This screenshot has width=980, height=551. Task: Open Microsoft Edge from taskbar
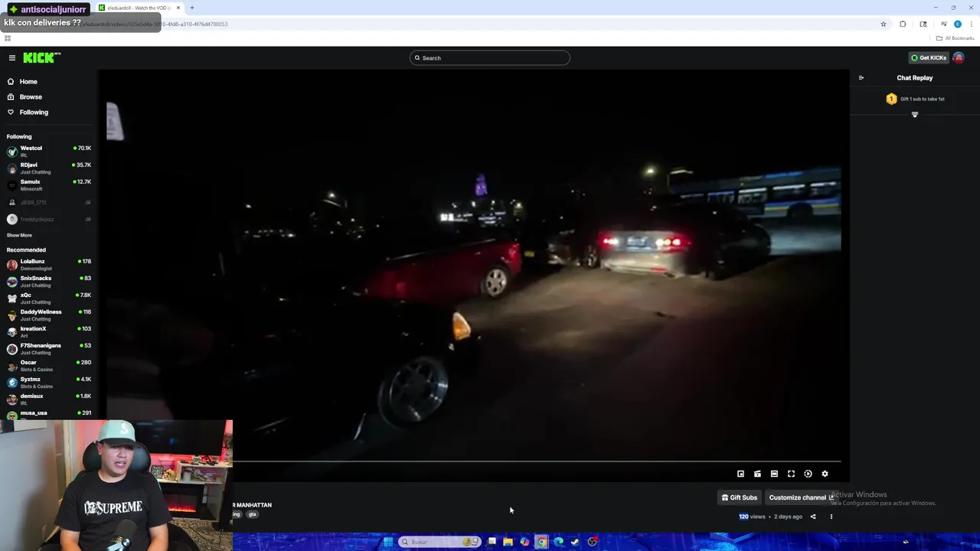click(x=558, y=542)
